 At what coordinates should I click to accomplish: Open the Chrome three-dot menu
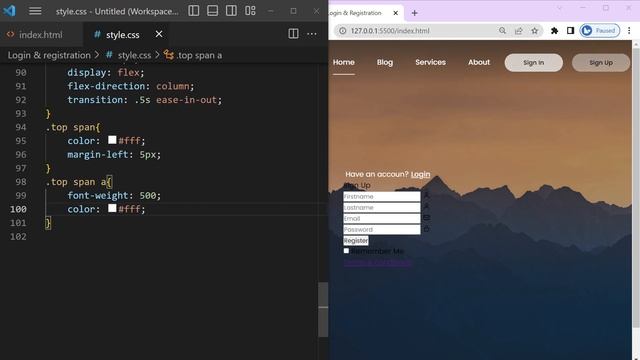point(629,31)
